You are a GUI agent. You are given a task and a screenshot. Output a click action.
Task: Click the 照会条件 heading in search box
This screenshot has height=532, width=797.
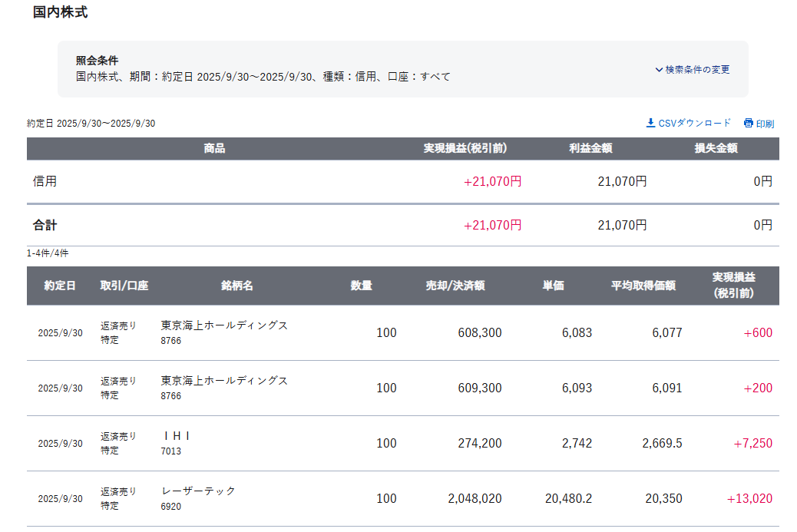point(97,60)
